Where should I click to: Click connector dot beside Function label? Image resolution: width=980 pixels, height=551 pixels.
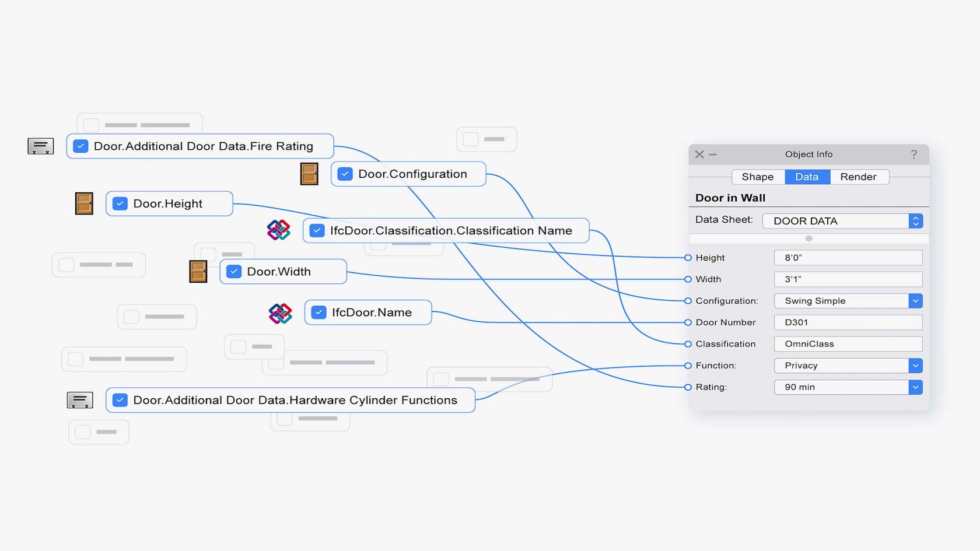pos(688,366)
